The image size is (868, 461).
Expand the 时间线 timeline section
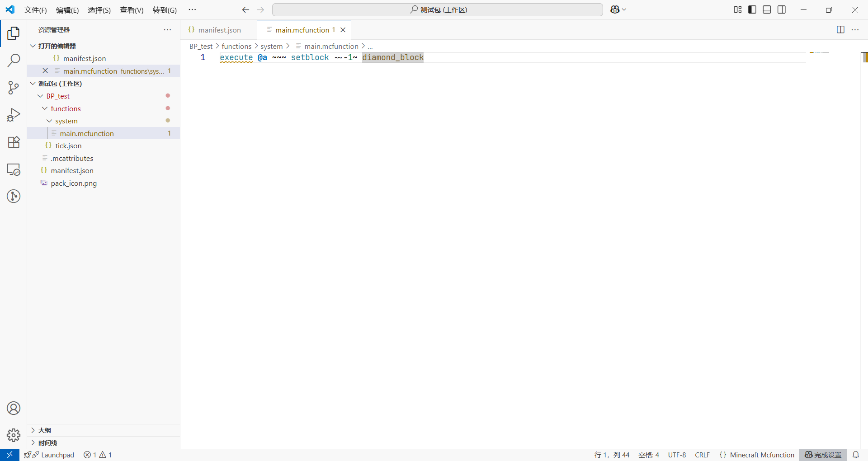[104, 442]
